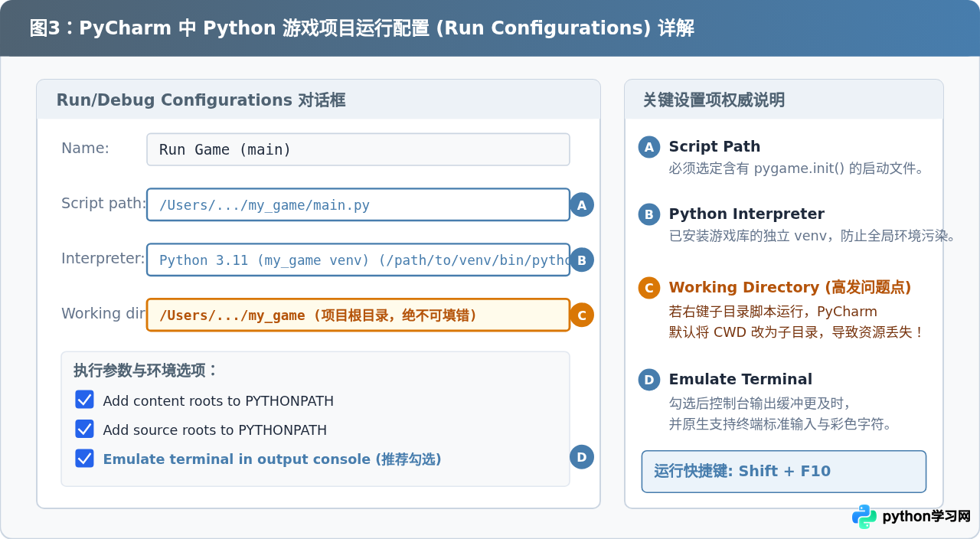Click the venv description under Python Interpreter
This screenshot has height=539, width=980.
(813, 236)
